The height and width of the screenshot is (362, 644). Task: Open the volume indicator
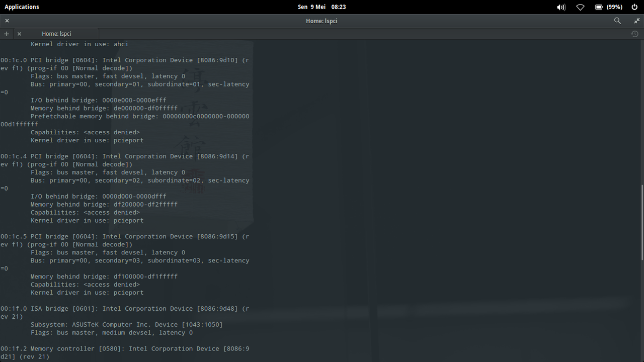coord(561,7)
